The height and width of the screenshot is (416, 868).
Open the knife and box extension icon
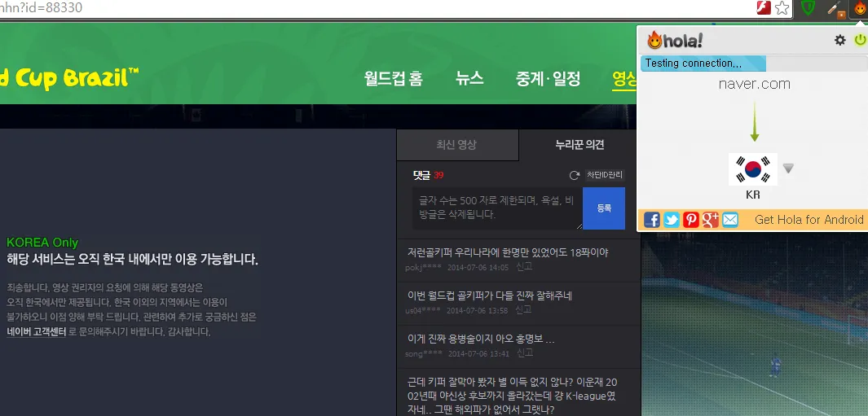coord(836,9)
